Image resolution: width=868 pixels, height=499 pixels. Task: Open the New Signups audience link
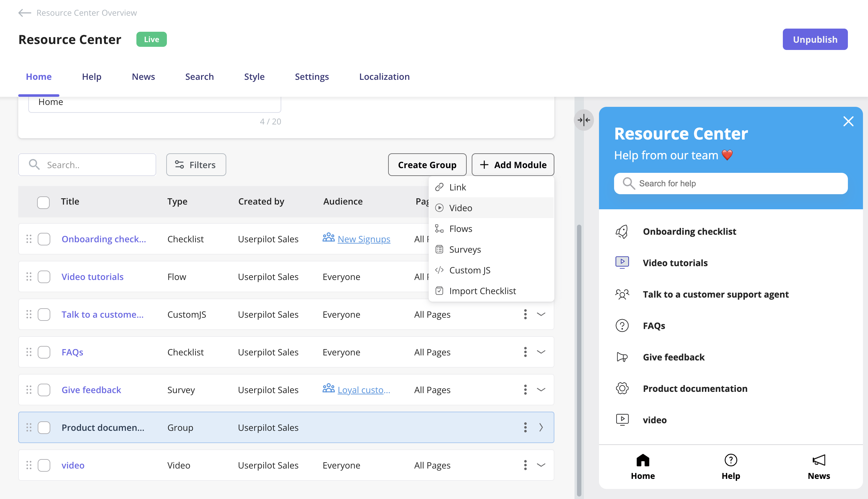pos(364,239)
